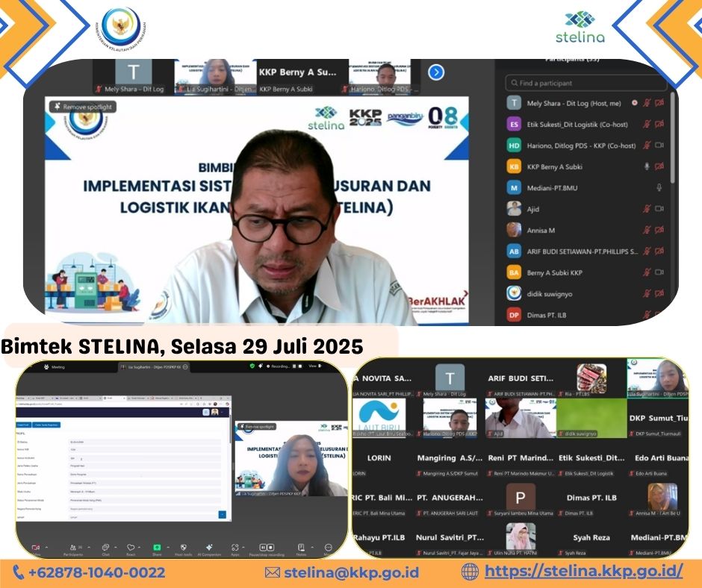This screenshot has width=702, height=588.
Task: Open the Chat options caret
Action: click(x=114, y=547)
